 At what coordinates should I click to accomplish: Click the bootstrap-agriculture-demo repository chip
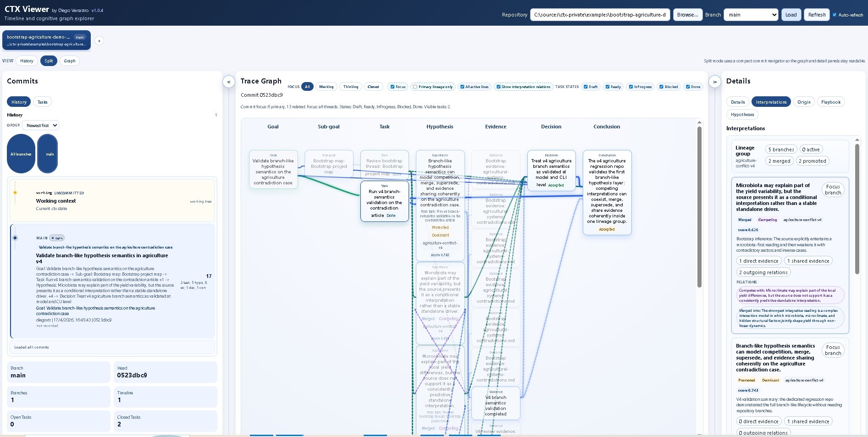(46, 40)
